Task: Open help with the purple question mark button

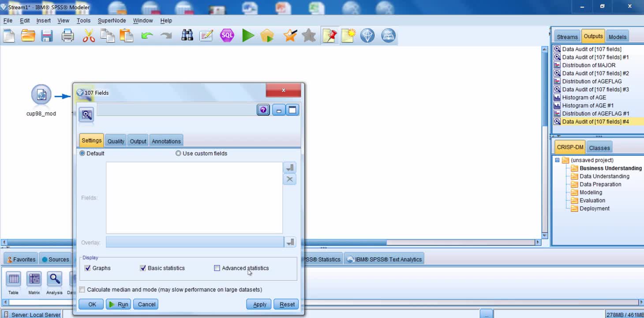Action: tap(263, 110)
